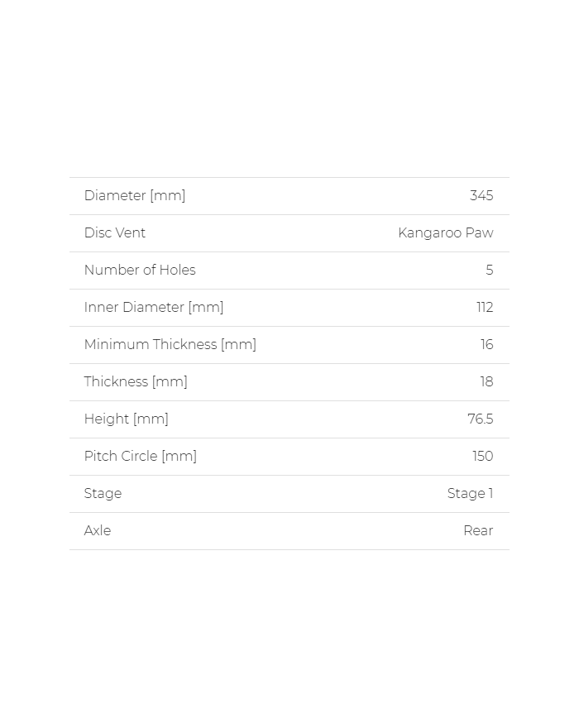Select the height value 76.5

[481, 419]
